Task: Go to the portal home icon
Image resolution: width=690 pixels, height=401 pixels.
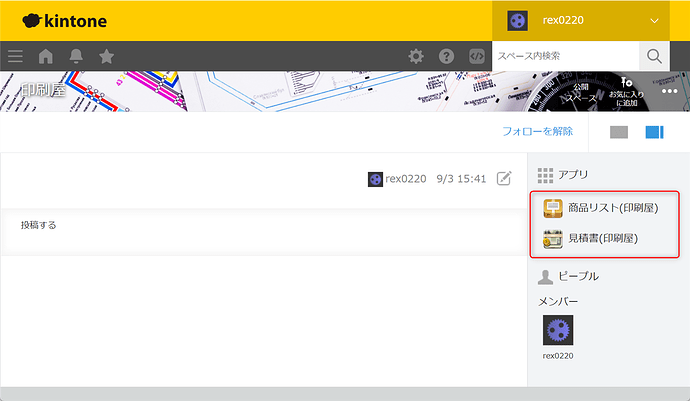Action: click(x=46, y=56)
